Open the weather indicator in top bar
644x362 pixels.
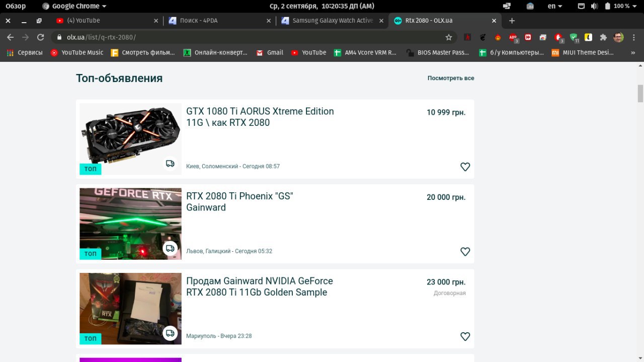click(x=530, y=6)
